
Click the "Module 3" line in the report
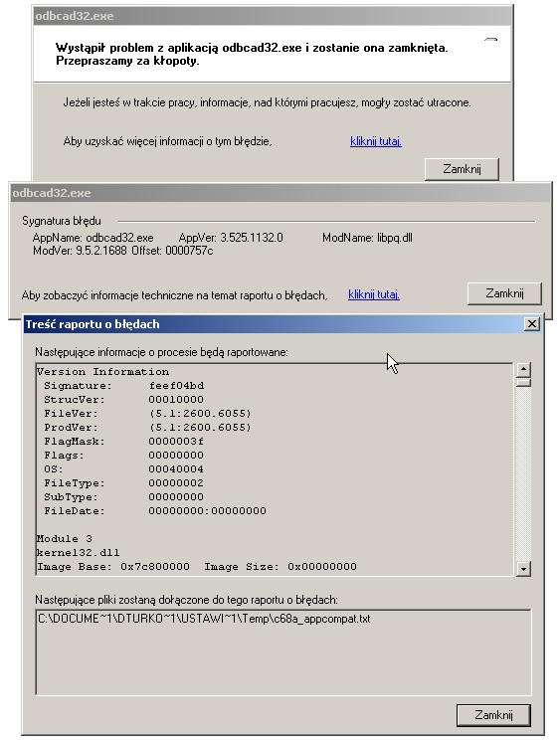point(65,538)
